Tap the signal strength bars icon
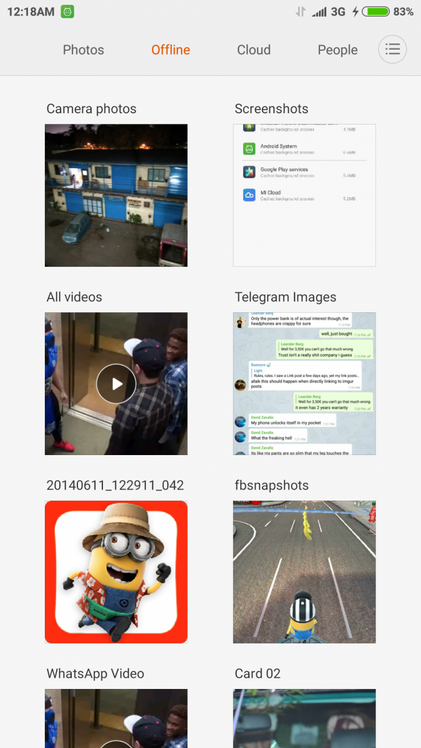Screen dimensions: 421x748 click(x=319, y=11)
